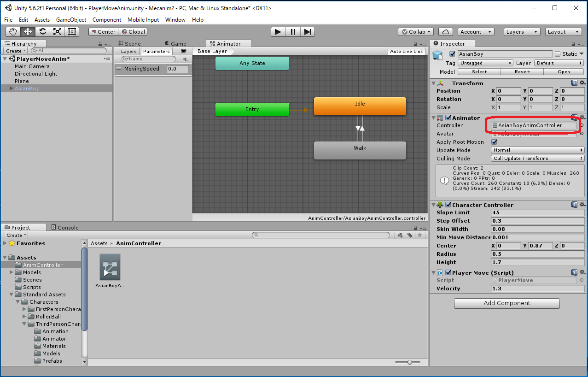
Task: Switch to the Console tab
Action: tap(65, 228)
